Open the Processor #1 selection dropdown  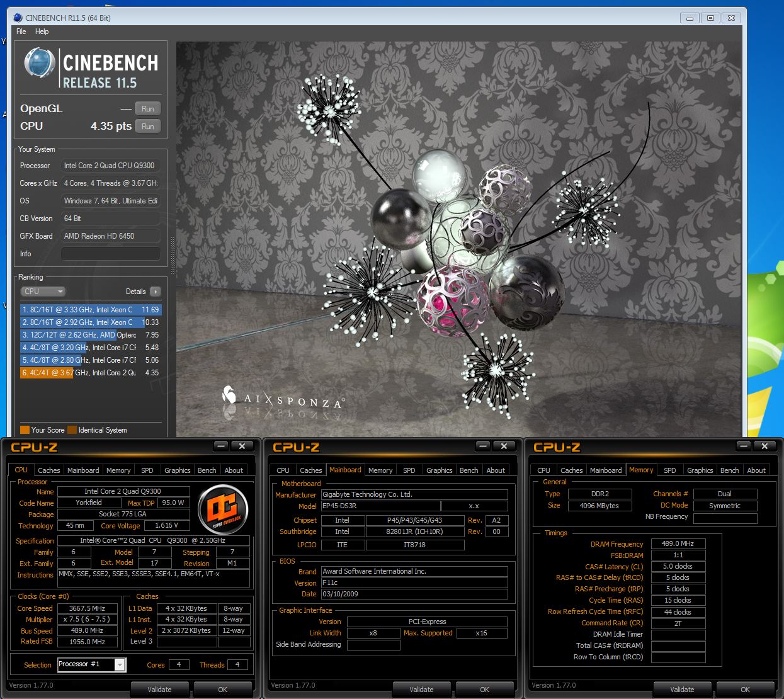click(92, 664)
